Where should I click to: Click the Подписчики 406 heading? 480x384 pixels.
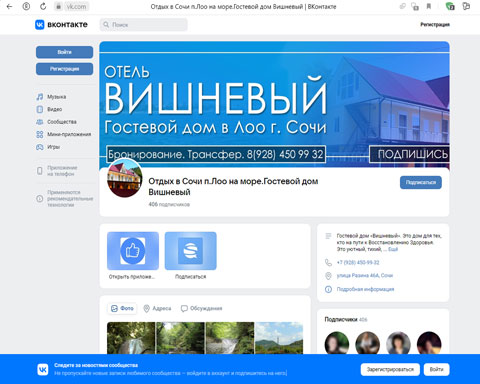(346, 319)
